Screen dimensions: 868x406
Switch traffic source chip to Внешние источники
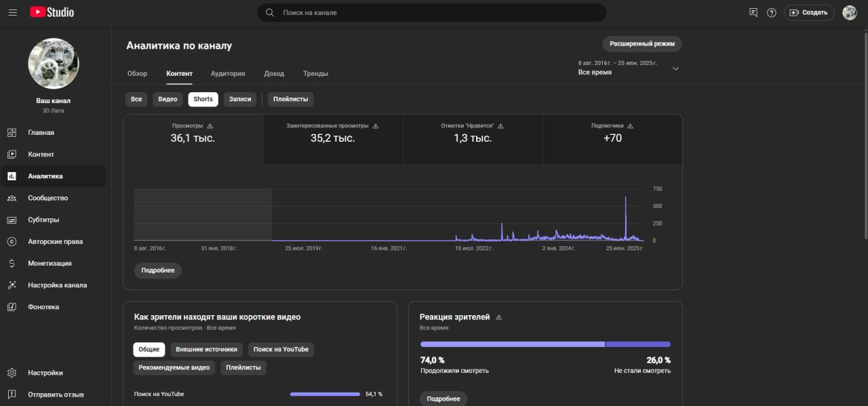(206, 350)
